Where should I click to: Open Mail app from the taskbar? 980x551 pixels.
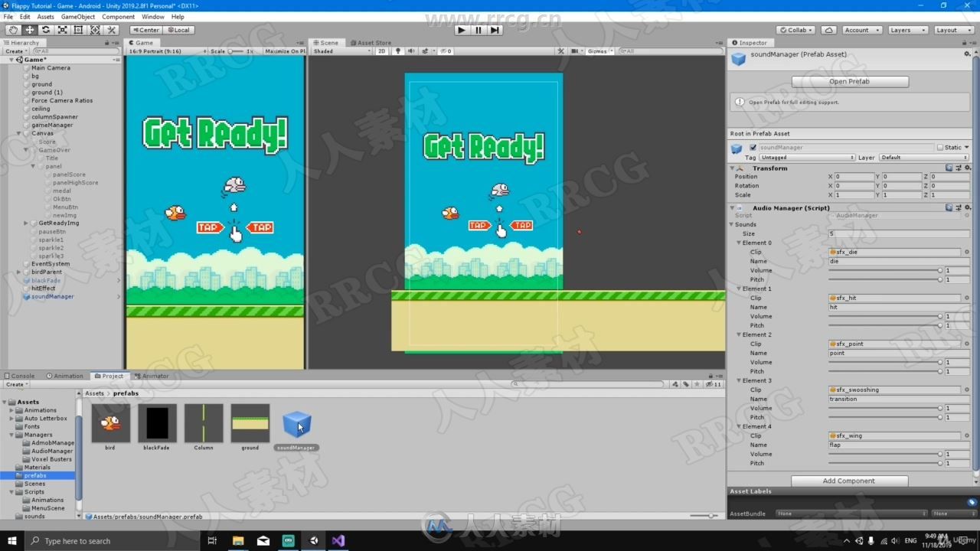pos(263,540)
